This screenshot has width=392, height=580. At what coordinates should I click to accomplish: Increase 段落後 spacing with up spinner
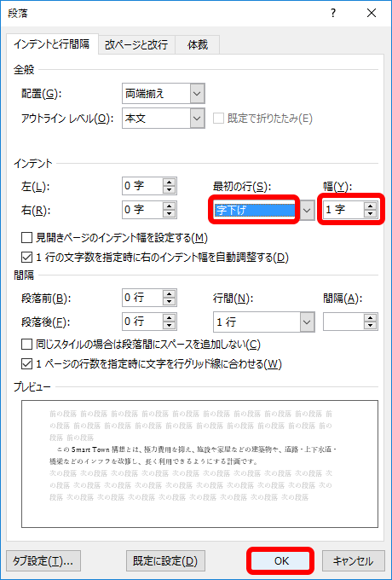point(170,318)
